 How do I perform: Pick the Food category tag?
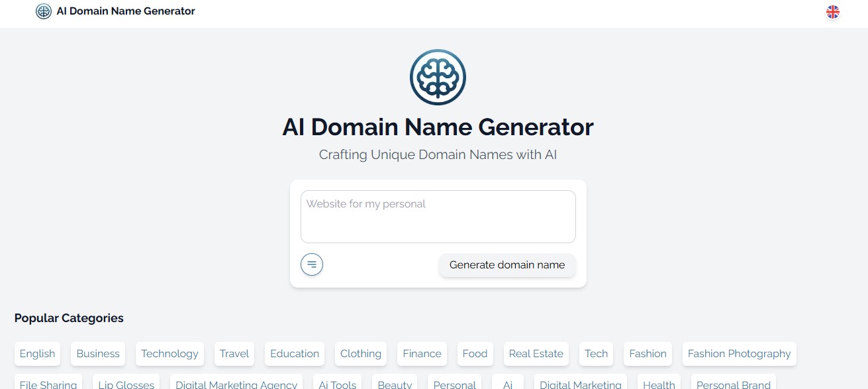[x=475, y=354]
